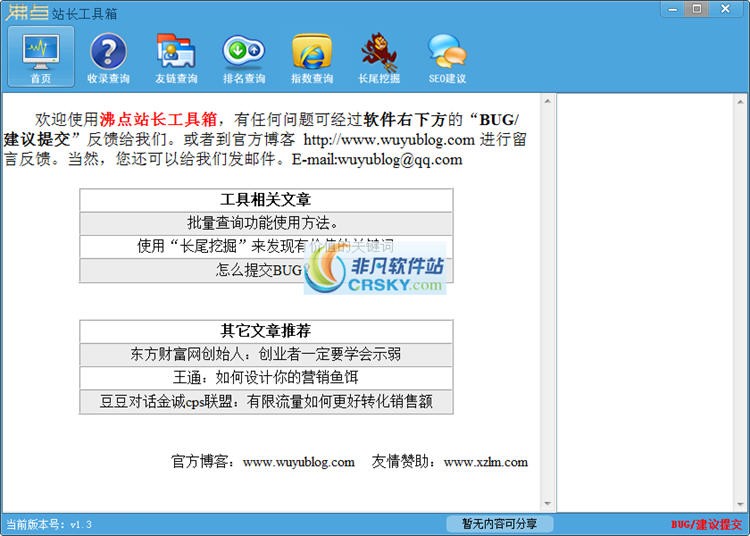This screenshot has height=536, width=750.
Task: Open article 王通：如何设计你的营销鱼饵
Action: click(x=266, y=378)
